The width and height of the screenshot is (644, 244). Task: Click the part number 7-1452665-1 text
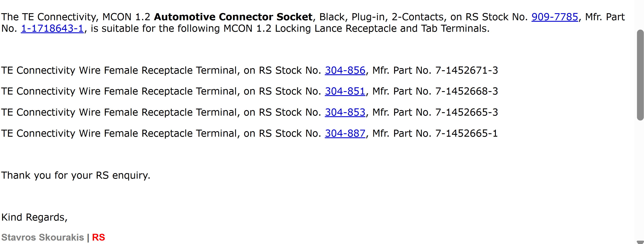coord(466,133)
